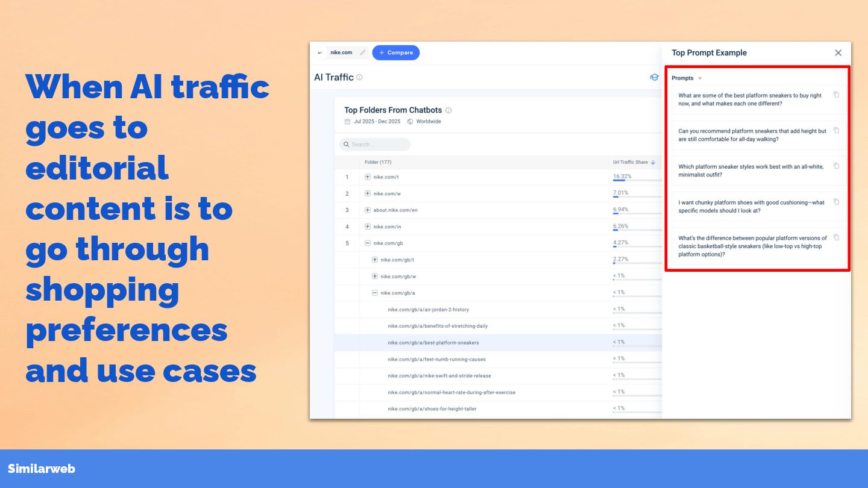Select the nike.com/gb/a/air-jordan-2-history row

[498, 310]
